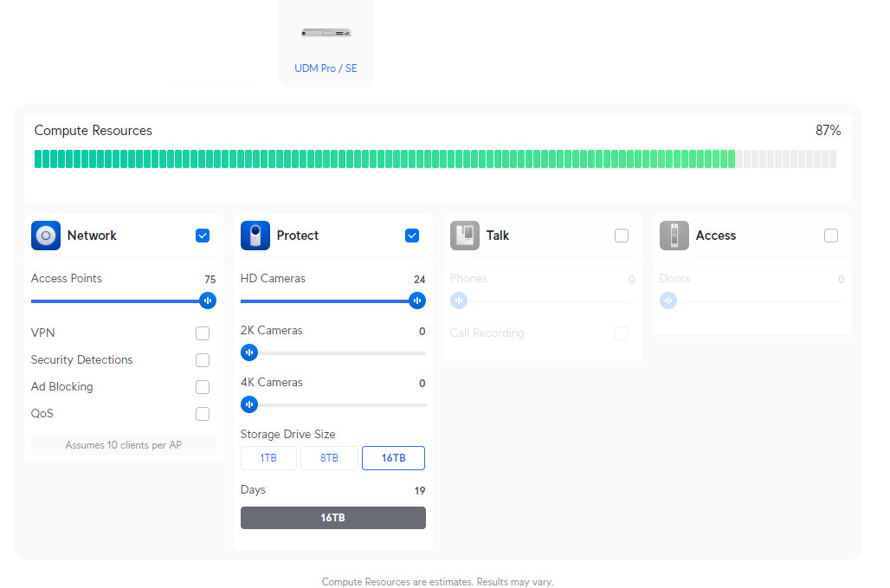This screenshot has height=588, width=890.
Task: Toggle the Call Recording checkbox
Action: 622,333
